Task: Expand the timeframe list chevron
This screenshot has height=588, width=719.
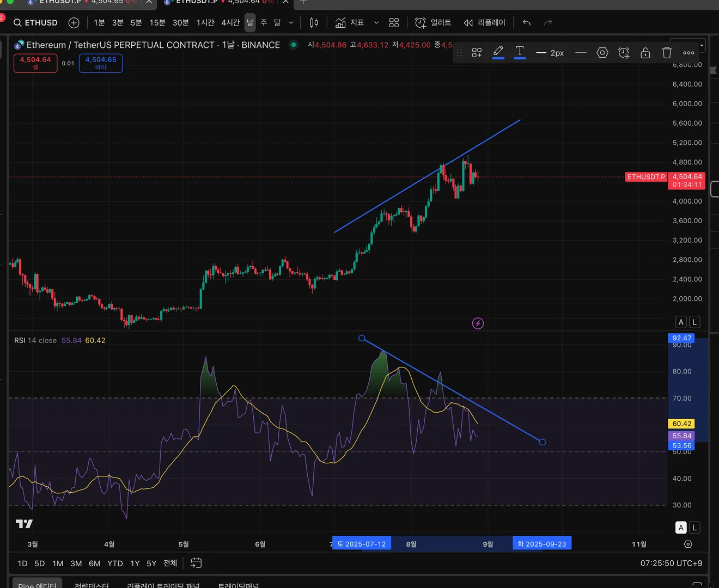Action: click(x=291, y=23)
